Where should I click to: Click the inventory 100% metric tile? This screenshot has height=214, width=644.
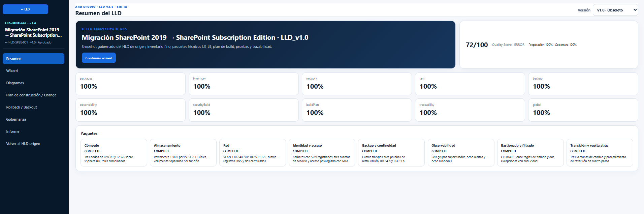click(x=244, y=84)
